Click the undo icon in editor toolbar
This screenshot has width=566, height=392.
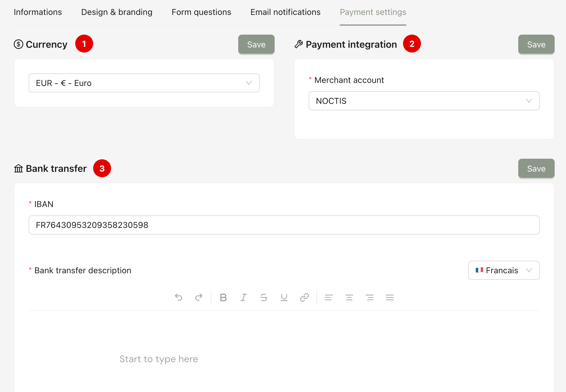click(179, 297)
